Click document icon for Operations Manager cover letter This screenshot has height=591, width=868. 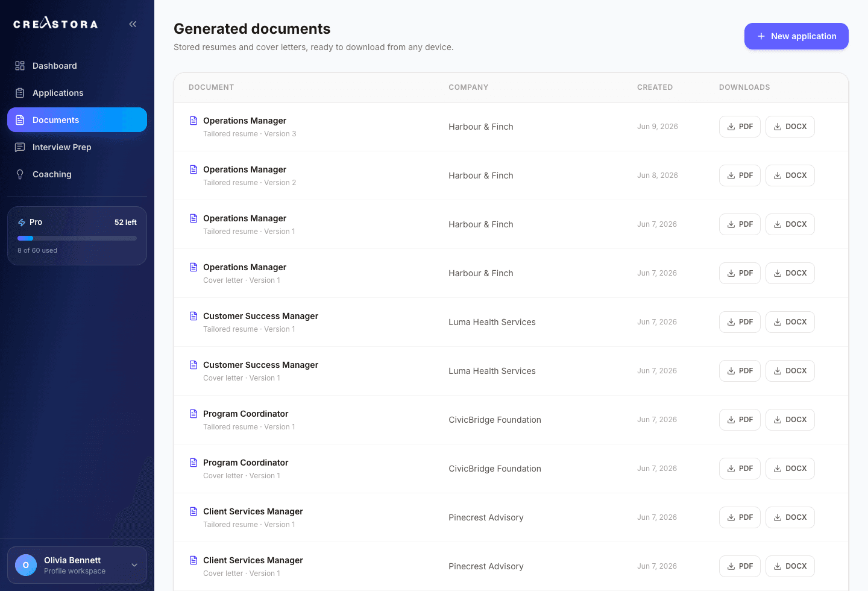tap(193, 267)
